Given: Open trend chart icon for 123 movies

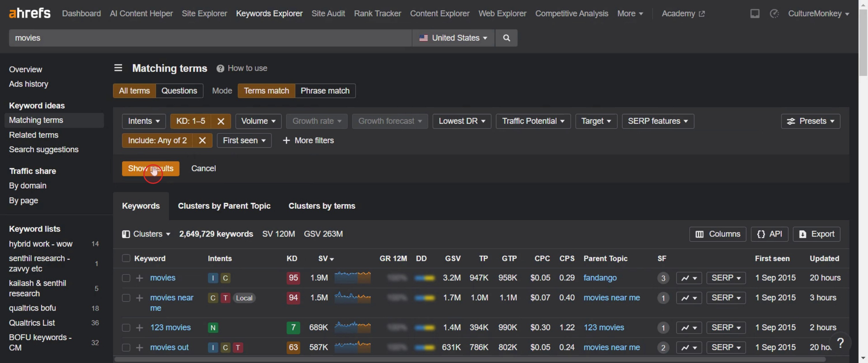Looking at the screenshot, I should pyautogui.click(x=689, y=327).
